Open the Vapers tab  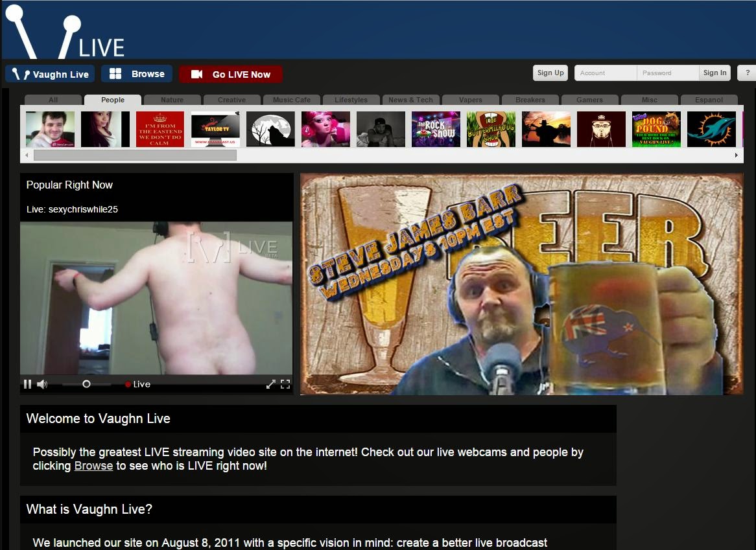(x=471, y=100)
